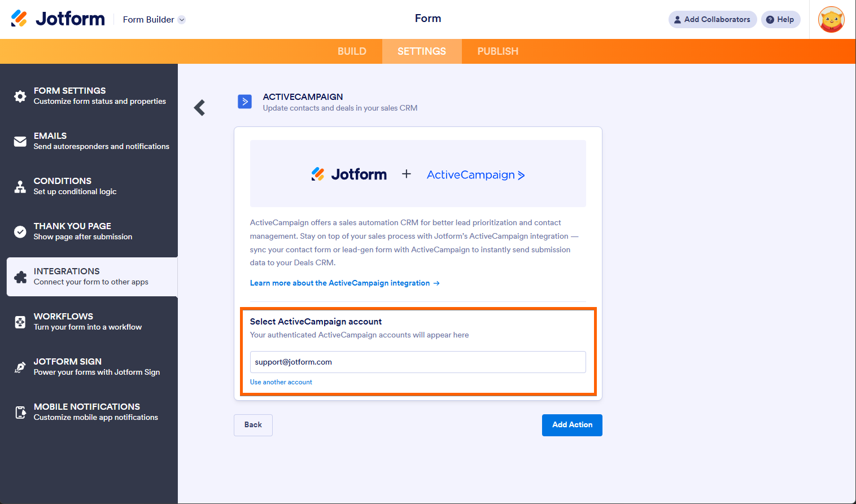This screenshot has height=504, width=856.
Task: Click Form Builder label in header
Action: tap(149, 20)
